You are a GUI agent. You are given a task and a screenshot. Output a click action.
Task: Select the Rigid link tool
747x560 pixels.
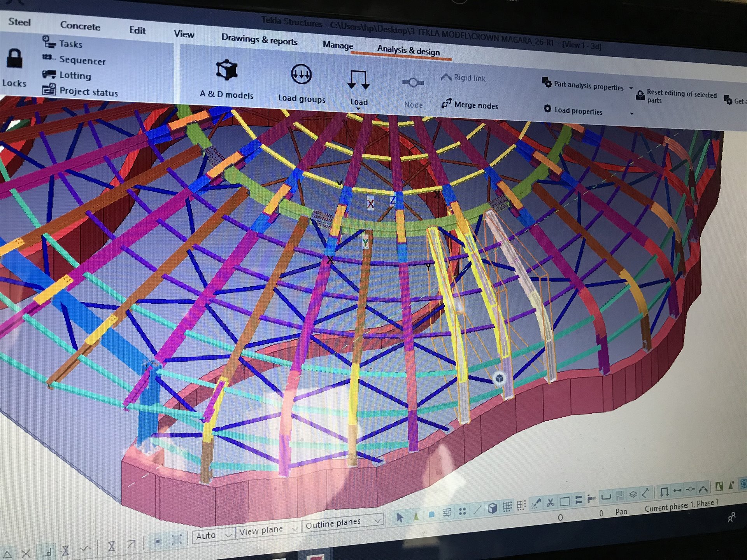[463, 78]
